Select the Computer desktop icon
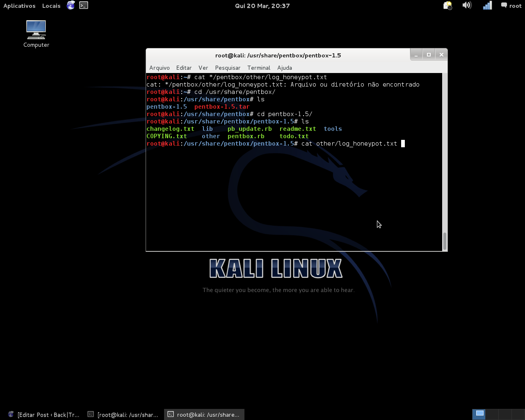This screenshot has height=420, width=525. [36, 34]
